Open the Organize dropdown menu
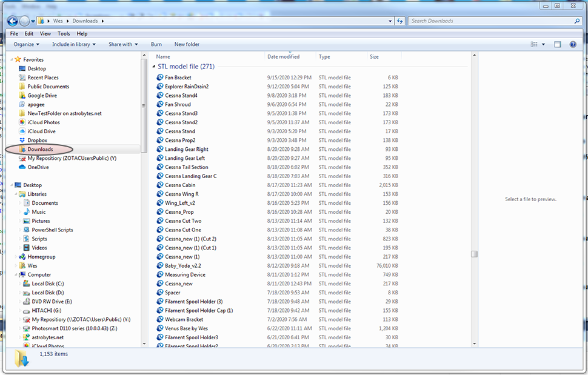This screenshot has height=375, width=588. pos(26,44)
